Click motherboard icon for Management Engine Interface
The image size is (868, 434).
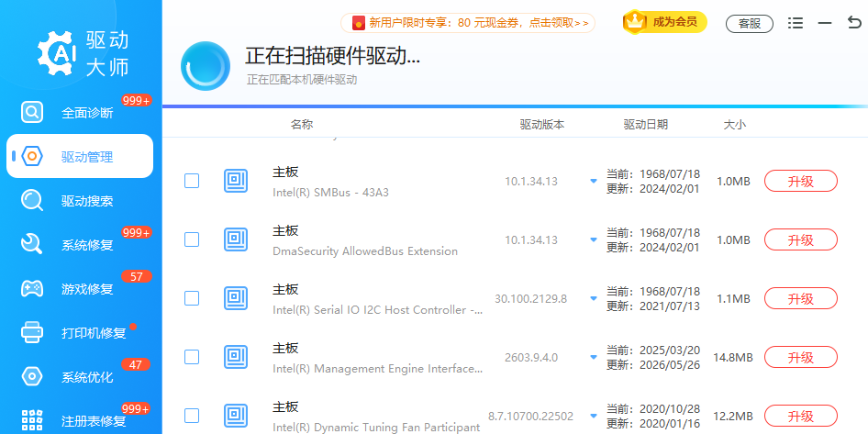236,357
